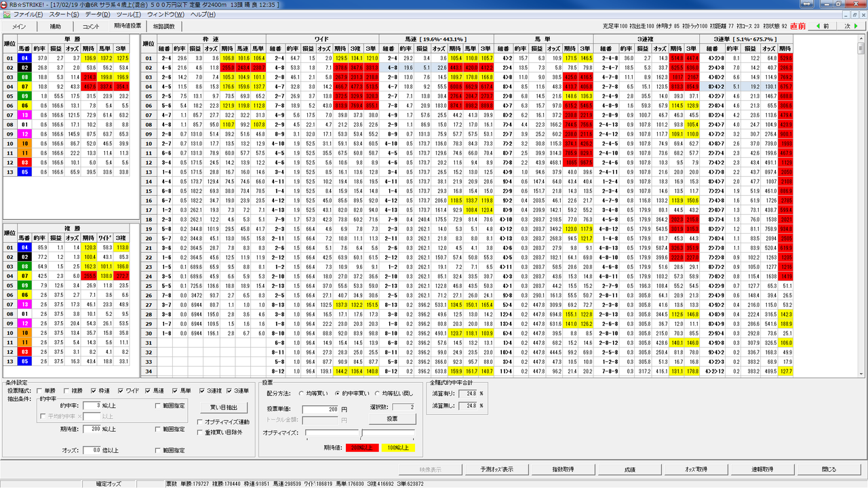Enable the 複勝 bet type checkbox
868x488 pixels.
pyautogui.click(x=66, y=391)
